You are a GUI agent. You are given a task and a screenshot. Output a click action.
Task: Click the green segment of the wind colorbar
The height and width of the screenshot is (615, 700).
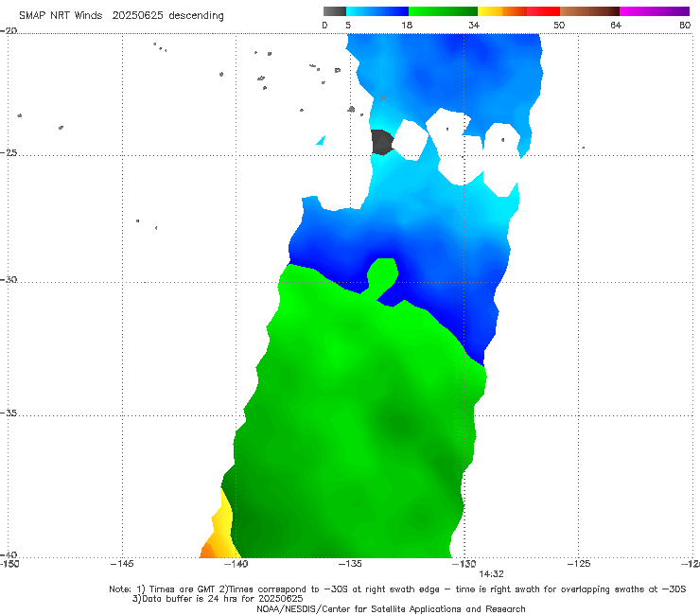coord(443,11)
